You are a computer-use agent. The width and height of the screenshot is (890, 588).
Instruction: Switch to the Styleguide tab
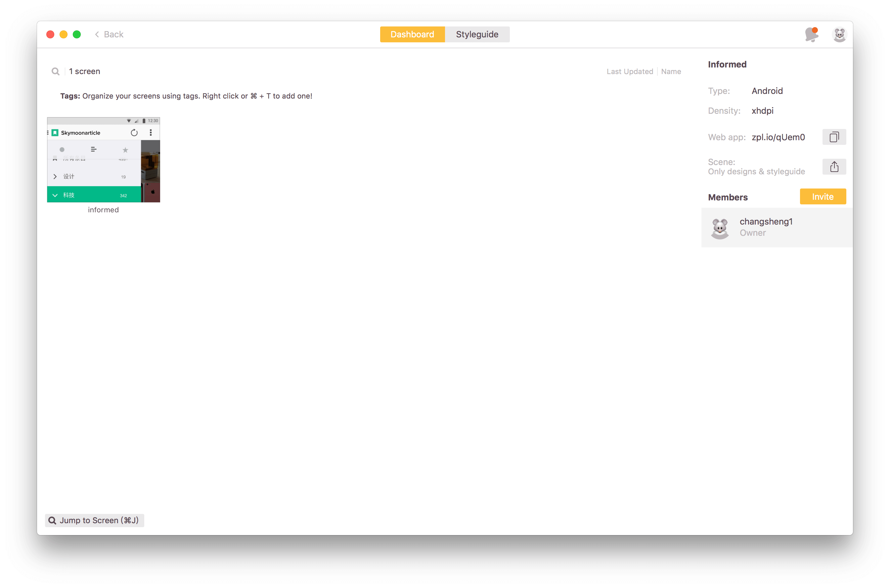pyautogui.click(x=477, y=34)
